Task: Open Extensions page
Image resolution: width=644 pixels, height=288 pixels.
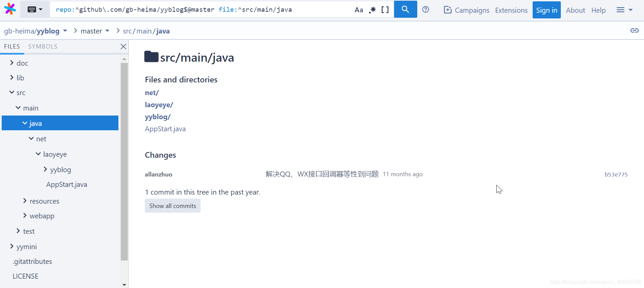Action: [x=511, y=10]
